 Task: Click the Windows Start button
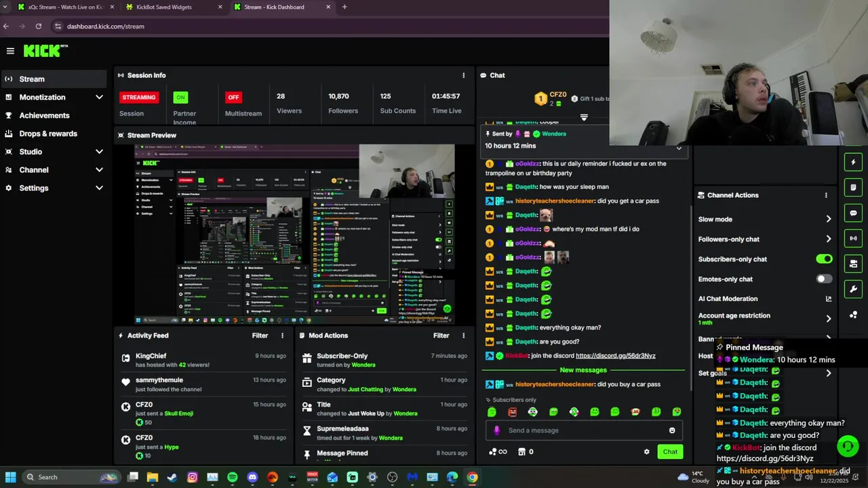pos(10,477)
